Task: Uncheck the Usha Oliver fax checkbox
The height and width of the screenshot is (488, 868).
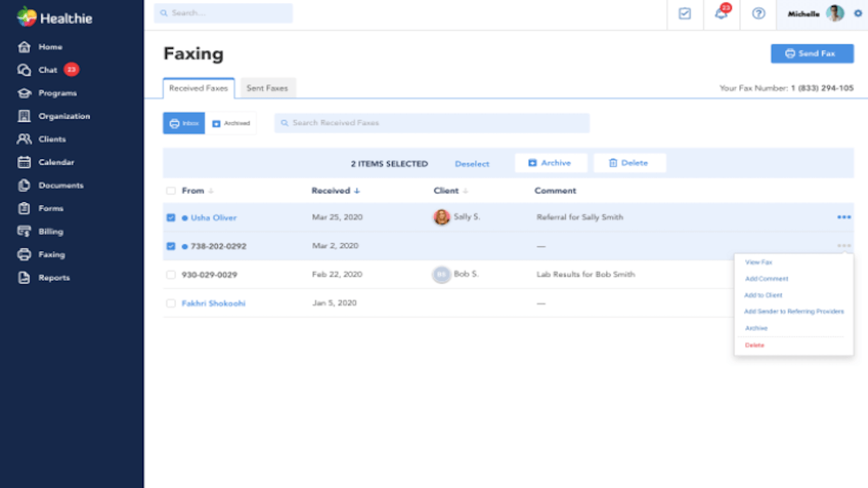Action: pyautogui.click(x=171, y=217)
